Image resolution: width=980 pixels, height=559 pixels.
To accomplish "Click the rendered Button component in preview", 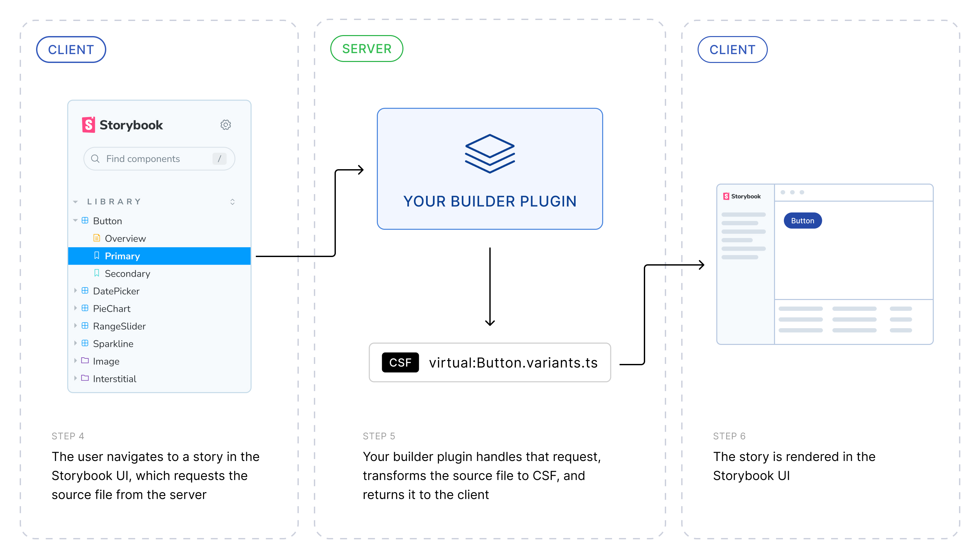I will click(804, 221).
